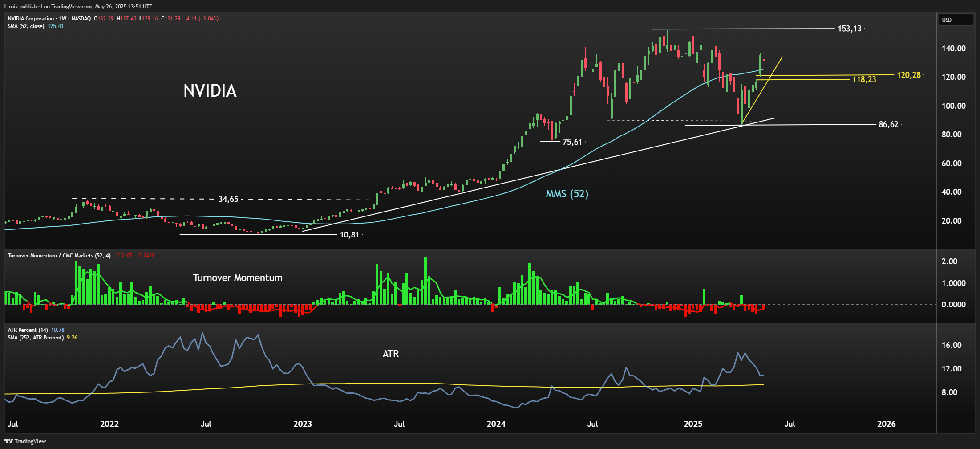
Task: Click the 2025 time axis label
Action: [693, 424]
